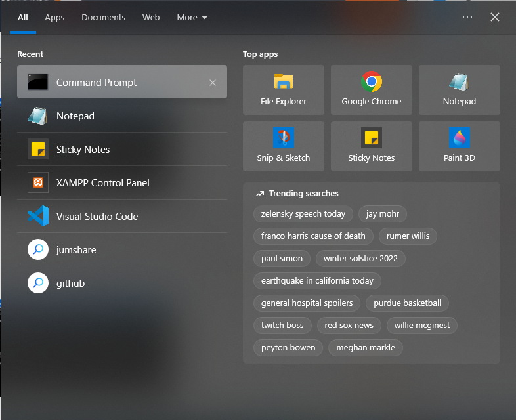This screenshot has height=420, width=516.
Task: Search trending 'paul simon'
Action: (282, 259)
